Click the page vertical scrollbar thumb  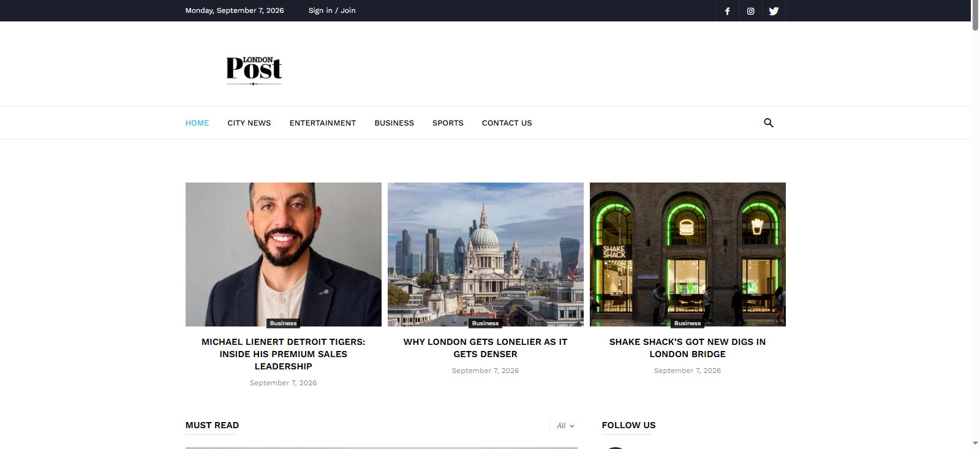pyautogui.click(x=975, y=15)
